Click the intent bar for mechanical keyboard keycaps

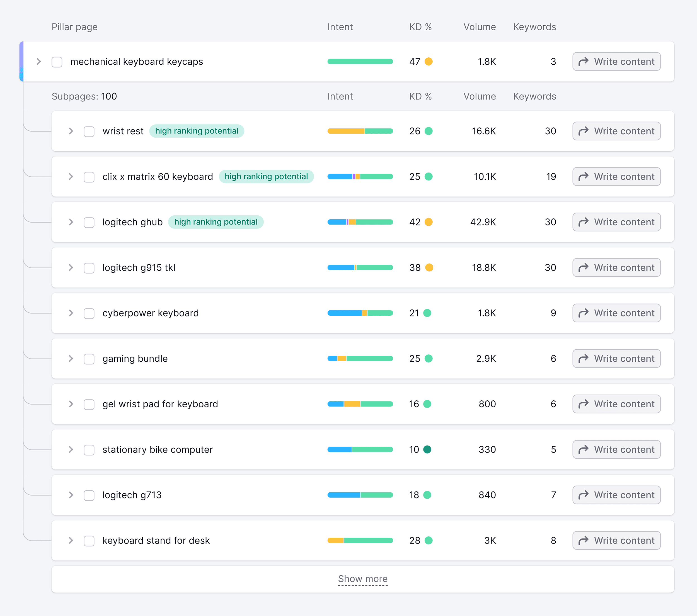pyautogui.click(x=360, y=62)
